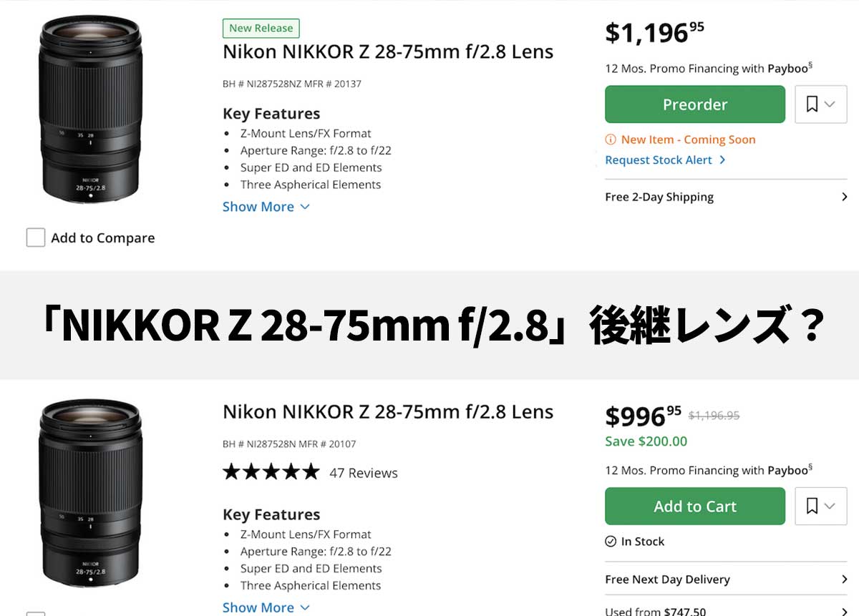Expand the Free Next Day Delivery arrow

coord(844,580)
